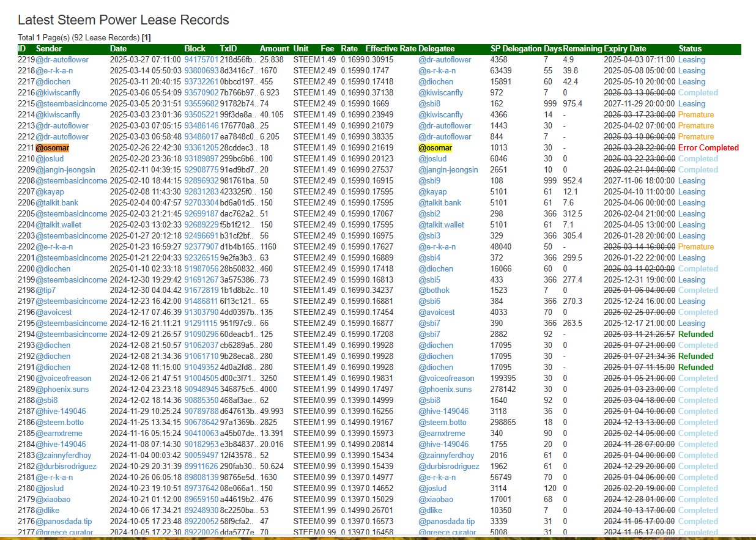Open sender link @zainnyferdhoy
Screen dimensions: 756x540
click(x=63, y=456)
